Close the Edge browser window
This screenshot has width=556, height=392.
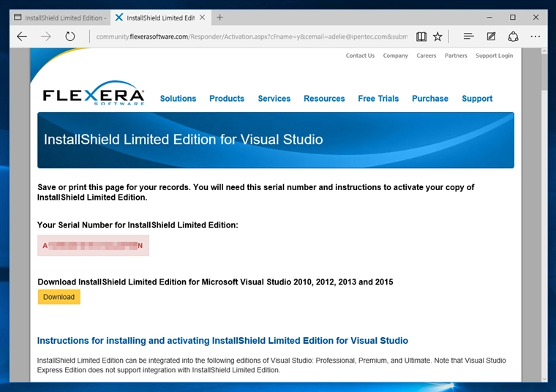click(536, 18)
